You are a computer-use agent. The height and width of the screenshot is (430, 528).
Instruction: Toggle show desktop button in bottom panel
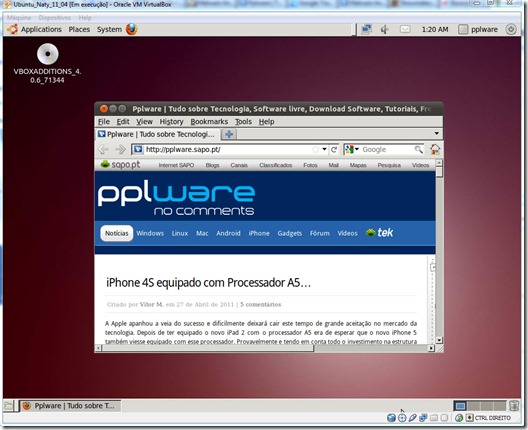click(8, 406)
